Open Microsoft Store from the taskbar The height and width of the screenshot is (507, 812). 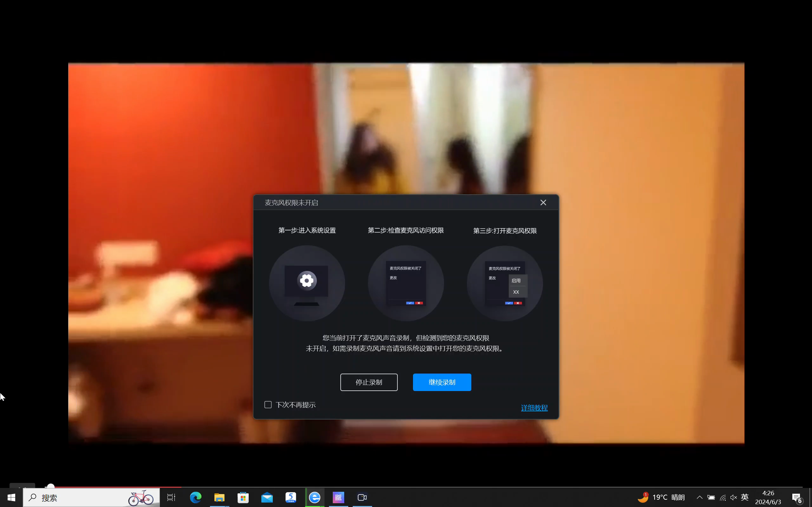point(243,497)
